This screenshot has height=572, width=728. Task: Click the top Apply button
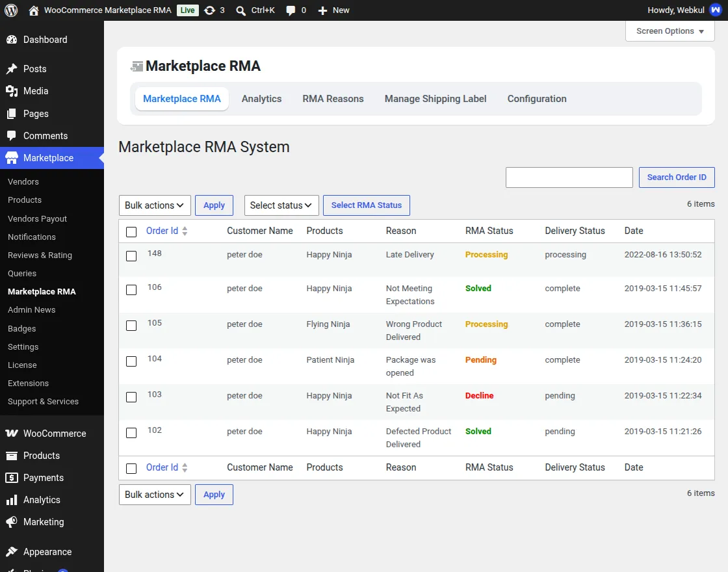(x=214, y=205)
